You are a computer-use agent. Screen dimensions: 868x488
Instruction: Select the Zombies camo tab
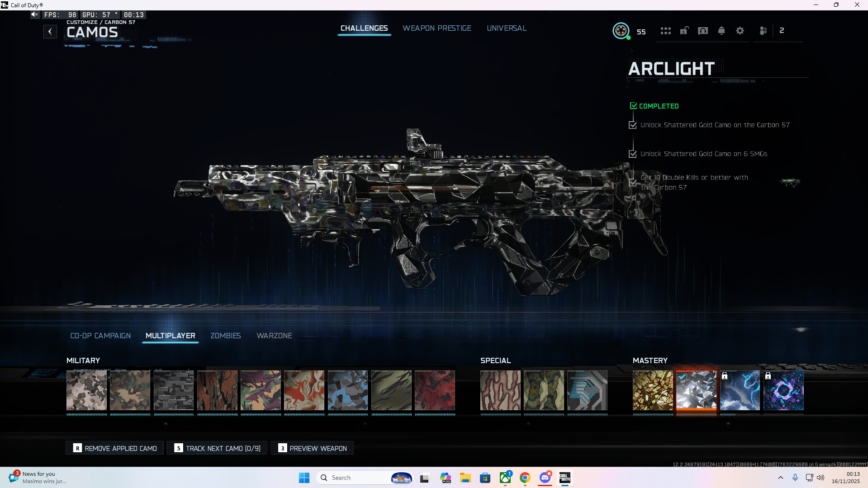click(225, 336)
